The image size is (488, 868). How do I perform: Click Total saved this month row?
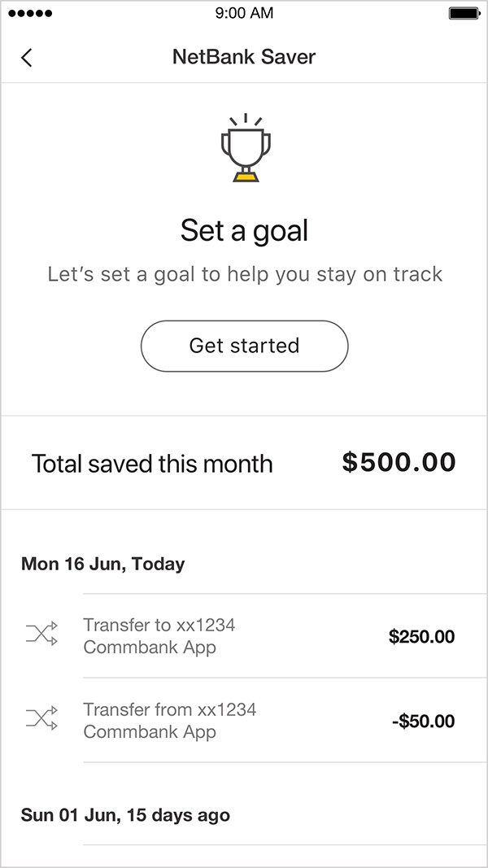click(151, 464)
